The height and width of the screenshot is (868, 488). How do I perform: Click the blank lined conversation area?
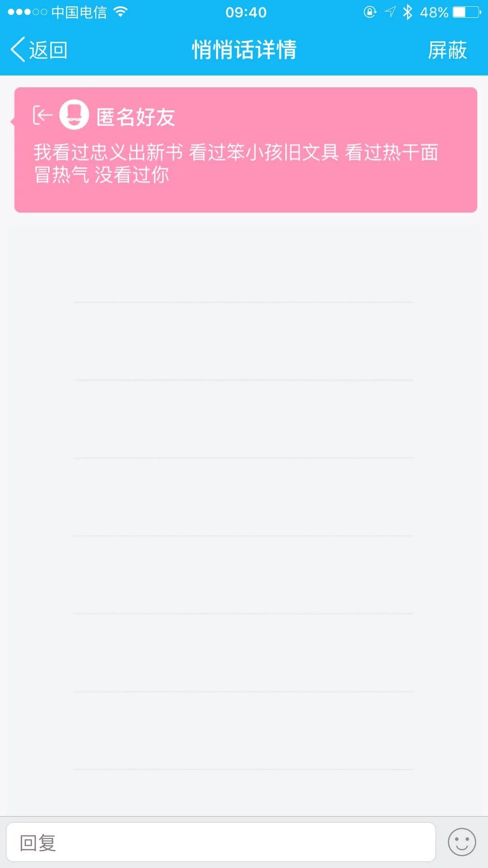click(244, 497)
